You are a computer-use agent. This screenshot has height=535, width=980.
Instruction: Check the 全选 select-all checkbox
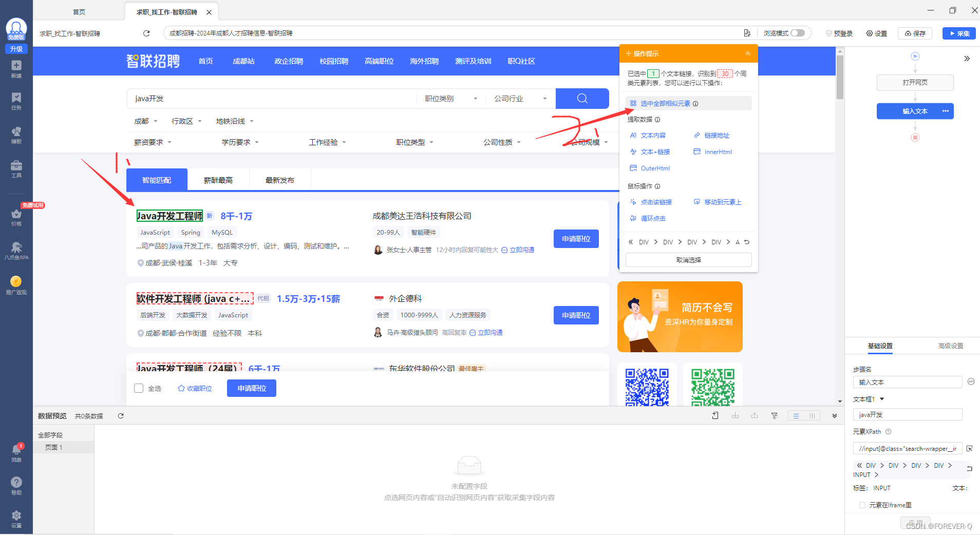(x=139, y=388)
